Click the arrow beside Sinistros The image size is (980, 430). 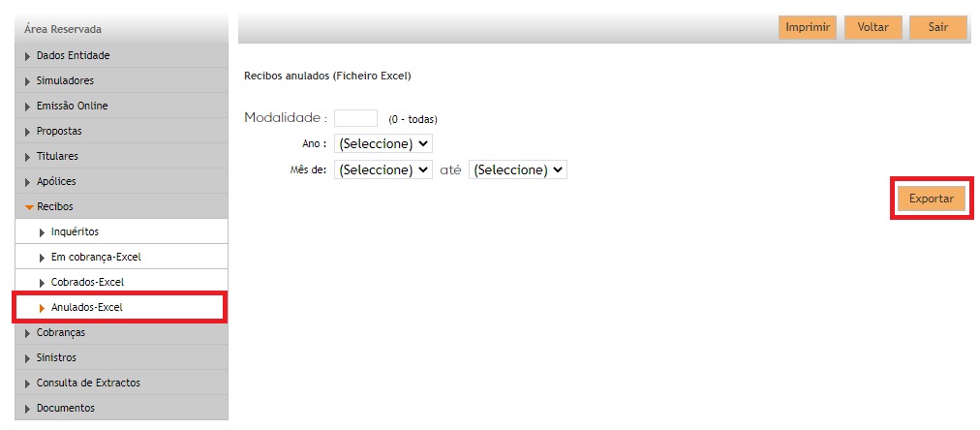[x=27, y=358]
